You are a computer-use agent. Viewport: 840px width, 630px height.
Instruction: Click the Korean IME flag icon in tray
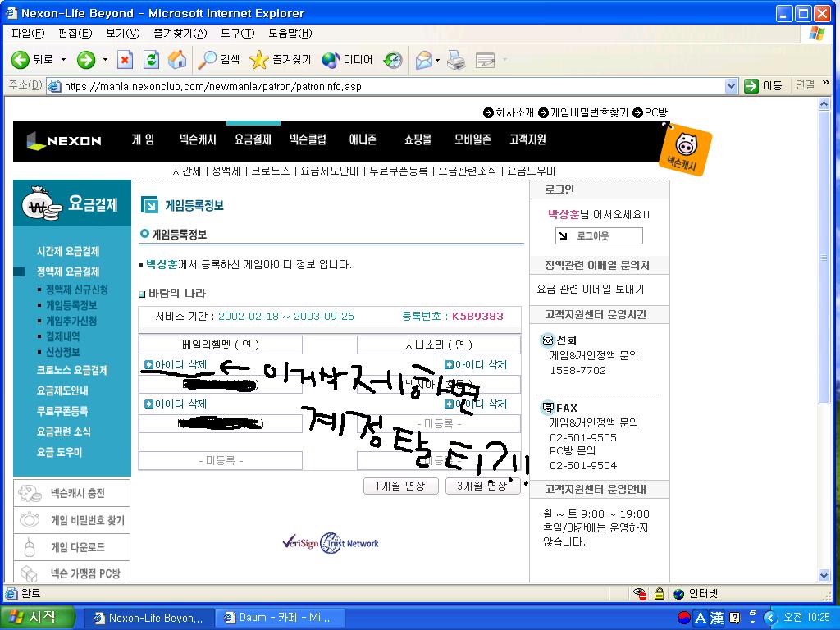(x=684, y=618)
